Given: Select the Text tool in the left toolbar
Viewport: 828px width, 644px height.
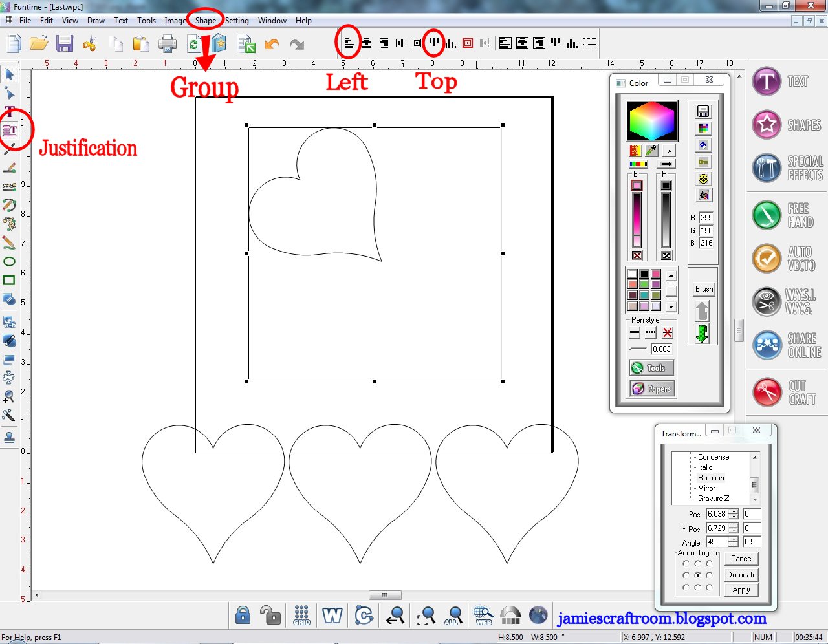Looking at the screenshot, I should (9, 111).
